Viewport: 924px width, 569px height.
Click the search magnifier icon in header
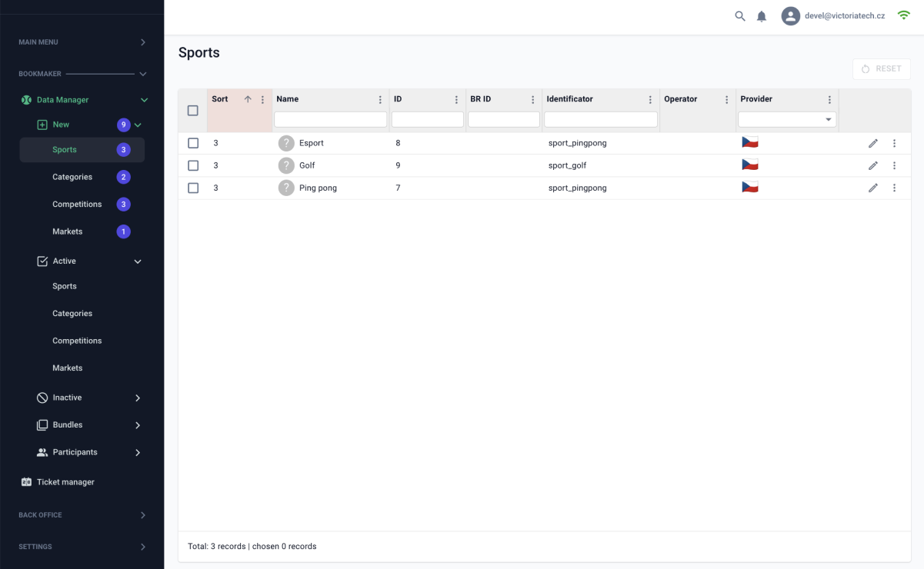[x=740, y=16]
